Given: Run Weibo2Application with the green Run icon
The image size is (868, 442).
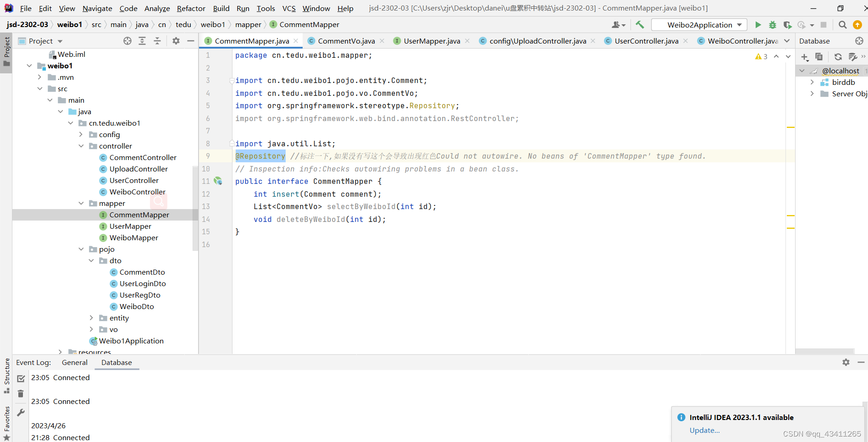Looking at the screenshot, I should pyautogui.click(x=758, y=25).
